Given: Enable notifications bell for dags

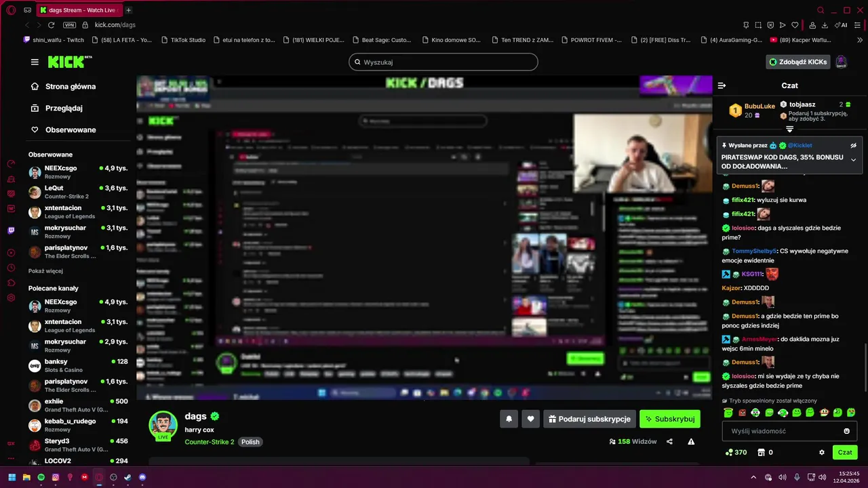Looking at the screenshot, I should (509, 419).
